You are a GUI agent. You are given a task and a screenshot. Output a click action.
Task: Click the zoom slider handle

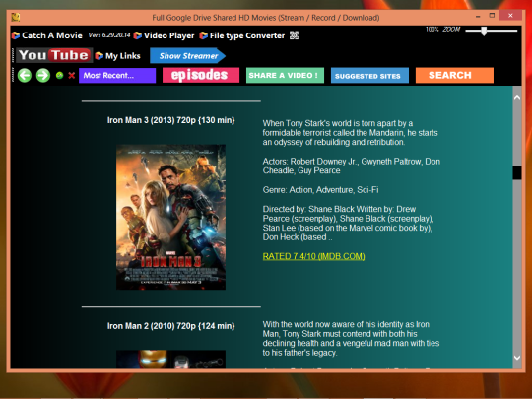[x=484, y=31]
